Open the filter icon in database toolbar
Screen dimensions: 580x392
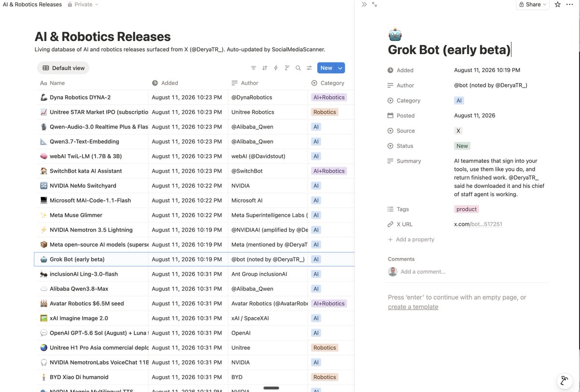click(253, 68)
